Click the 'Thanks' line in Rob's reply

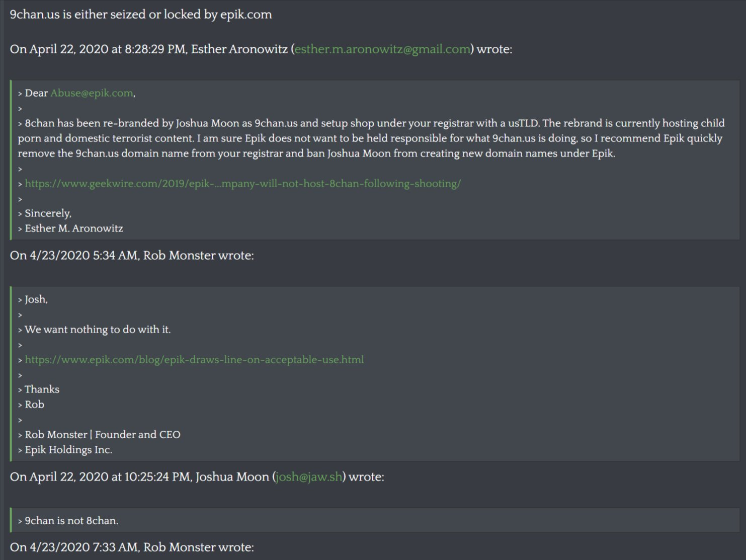coord(39,389)
